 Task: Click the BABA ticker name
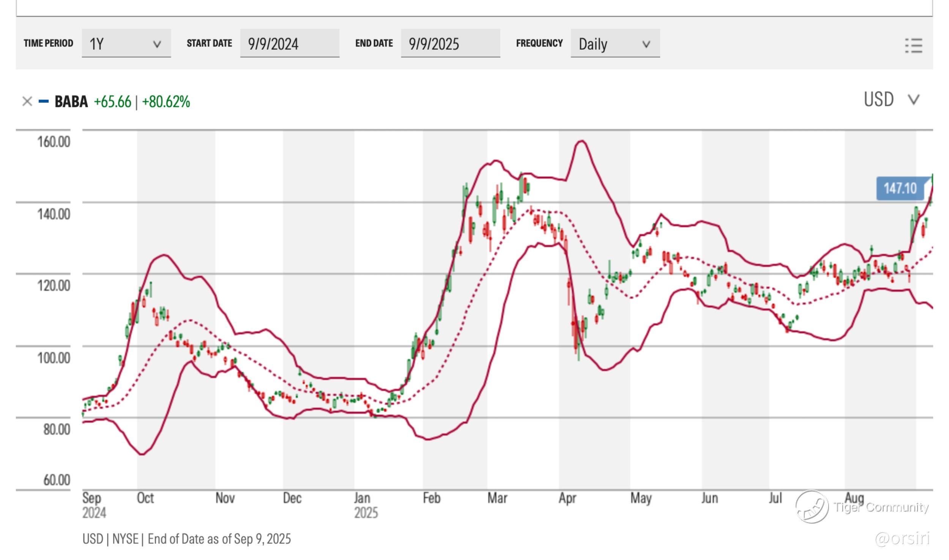tap(71, 102)
